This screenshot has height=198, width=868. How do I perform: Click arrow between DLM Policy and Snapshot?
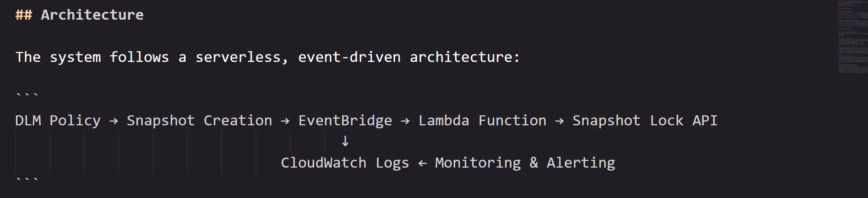tap(114, 121)
